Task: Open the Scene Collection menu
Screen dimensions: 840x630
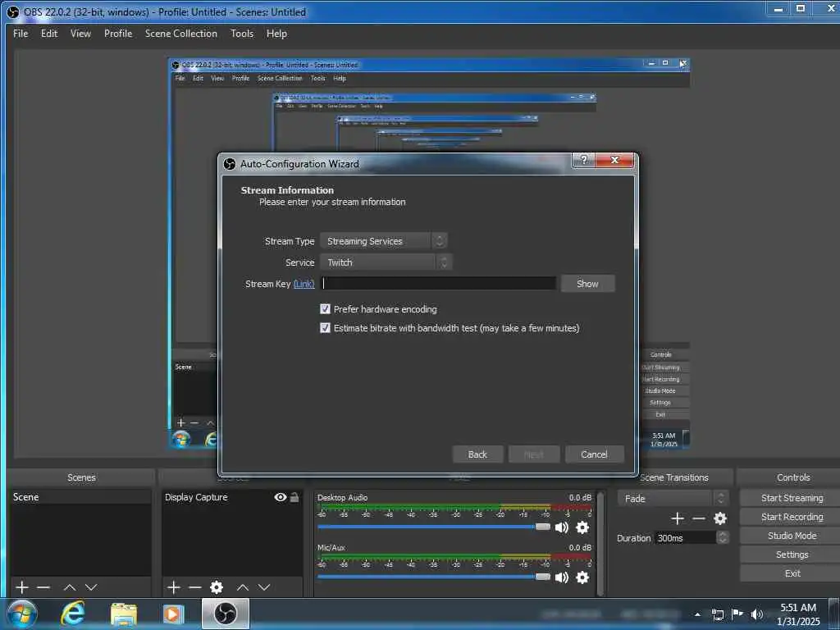Action: [181, 33]
